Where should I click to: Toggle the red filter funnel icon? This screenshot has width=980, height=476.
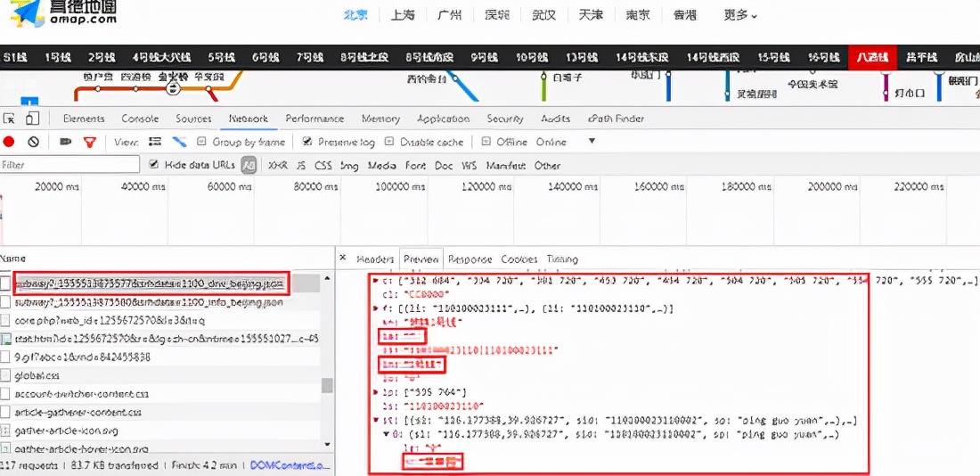(91, 142)
